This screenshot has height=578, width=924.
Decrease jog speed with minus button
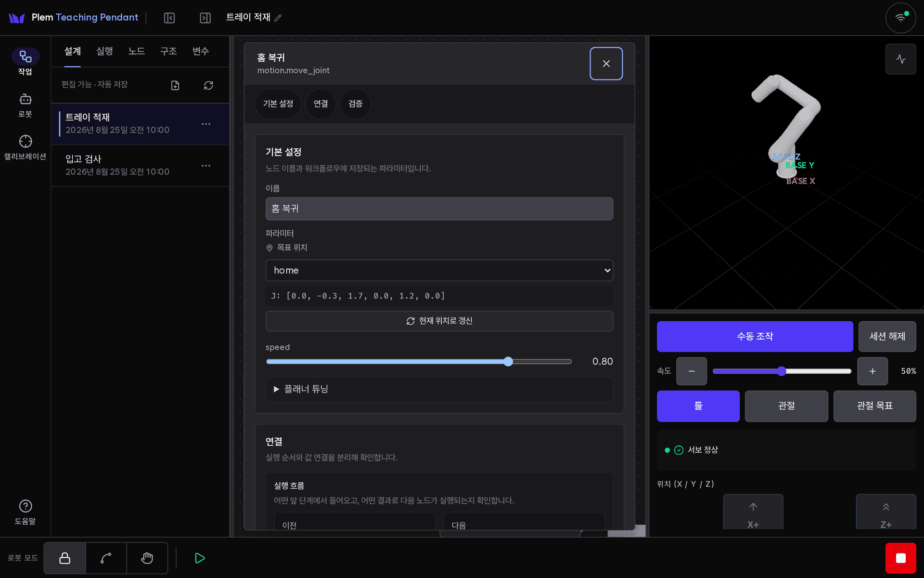(x=692, y=371)
